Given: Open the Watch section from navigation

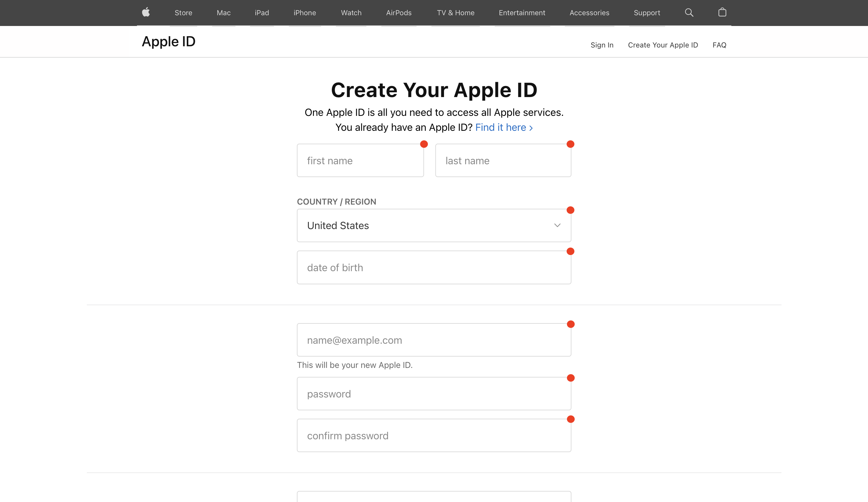Looking at the screenshot, I should [351, 13].
